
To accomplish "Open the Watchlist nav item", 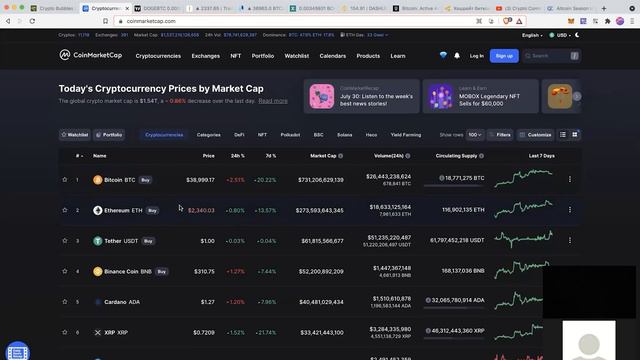I will pos(297,56).
